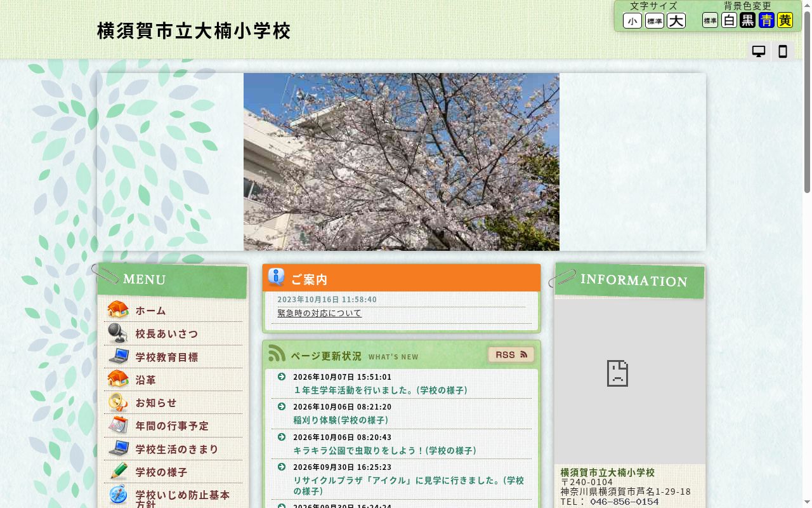Open キラキラ公園で虫取りをしよう link
The height and width of the screenshot is (508, 812).
click(384, 450)
